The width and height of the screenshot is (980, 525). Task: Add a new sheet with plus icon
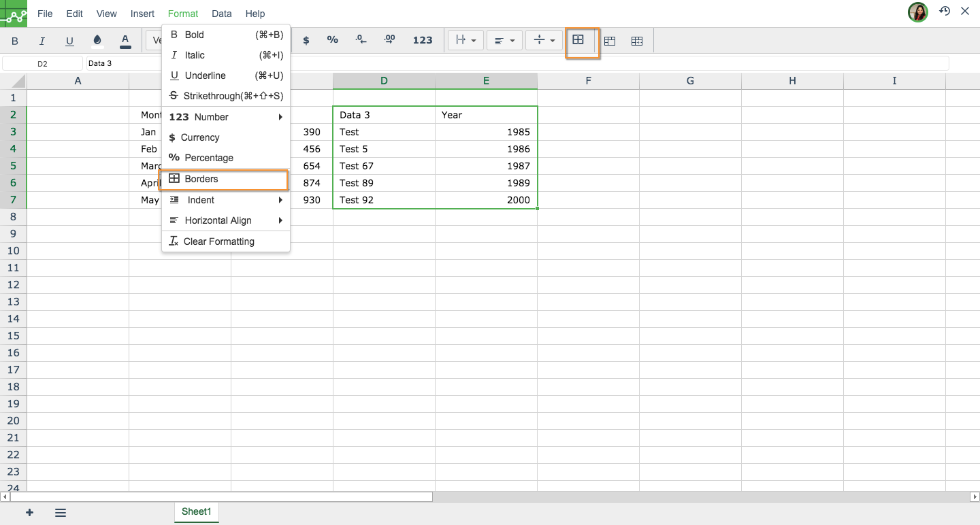click(29, 513)
